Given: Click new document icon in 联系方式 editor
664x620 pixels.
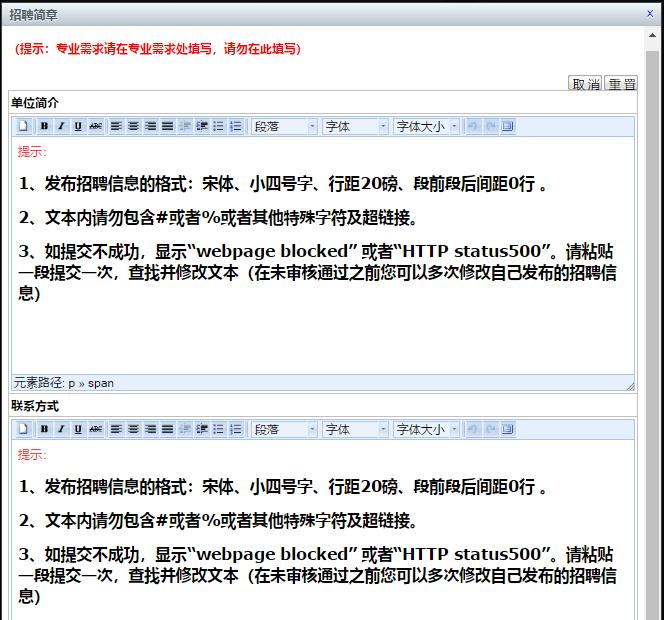Looking at the screenshot, I should pyautogui.click(x=24, y=429).
